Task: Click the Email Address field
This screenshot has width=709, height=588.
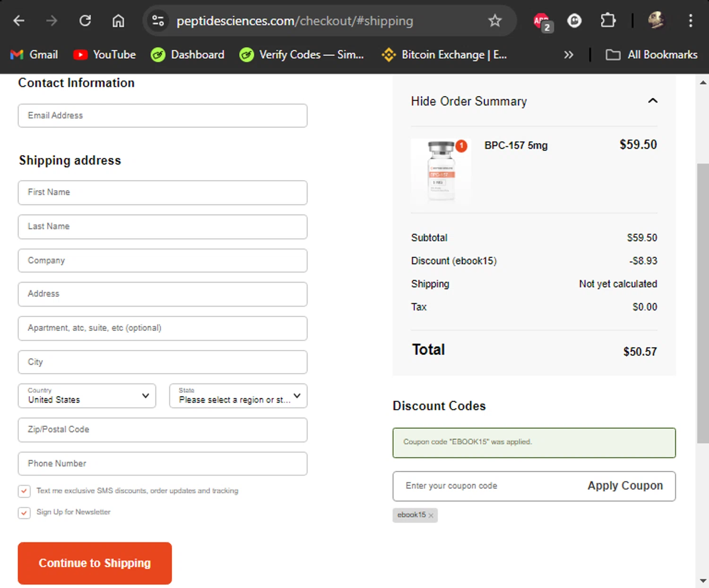Action: pos(163,116)
